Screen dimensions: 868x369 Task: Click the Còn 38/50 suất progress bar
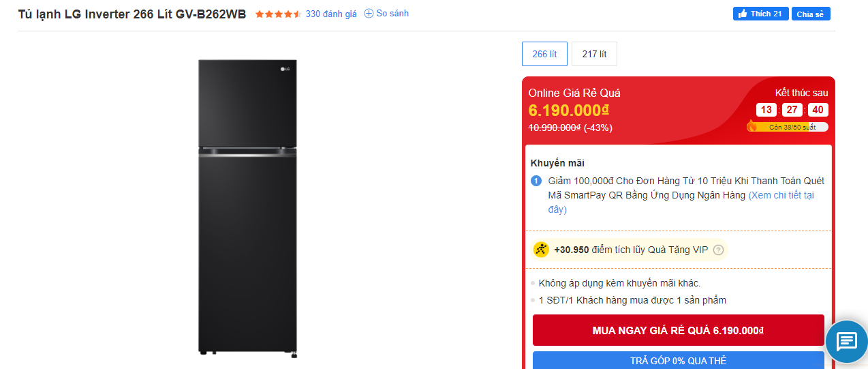(790, 127)
